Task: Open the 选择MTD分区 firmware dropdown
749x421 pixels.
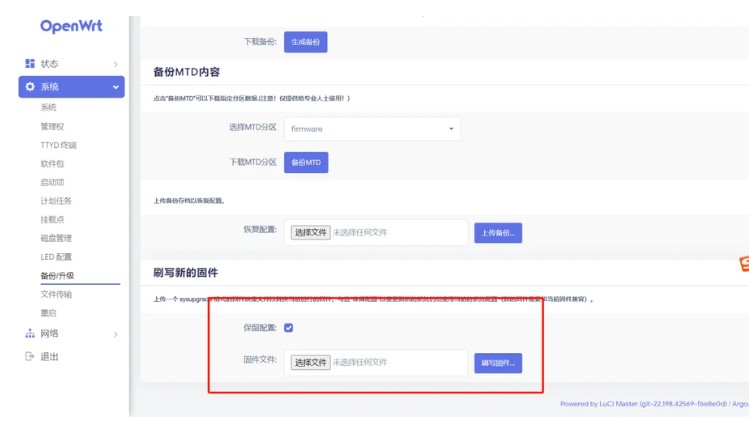Action: click(x=372, y=129)
